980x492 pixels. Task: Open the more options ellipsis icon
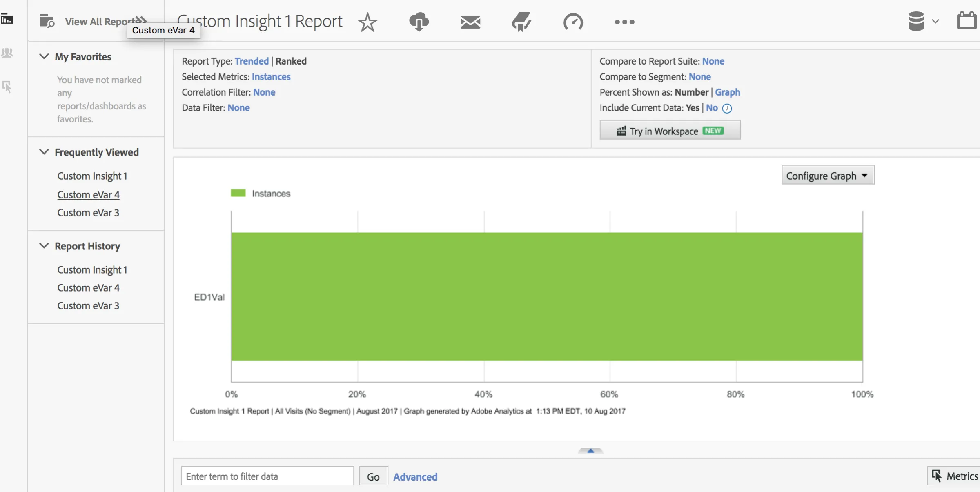624,22
